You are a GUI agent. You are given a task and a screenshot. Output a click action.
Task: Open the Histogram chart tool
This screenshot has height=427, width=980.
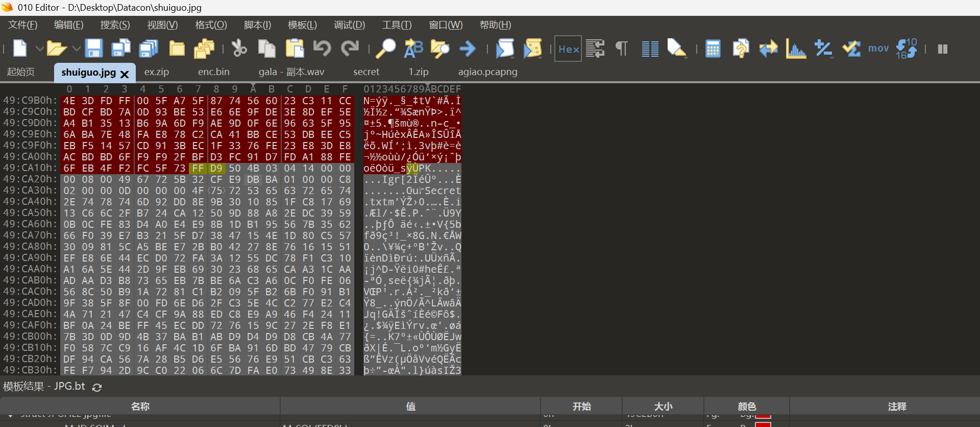coord(796,49)
